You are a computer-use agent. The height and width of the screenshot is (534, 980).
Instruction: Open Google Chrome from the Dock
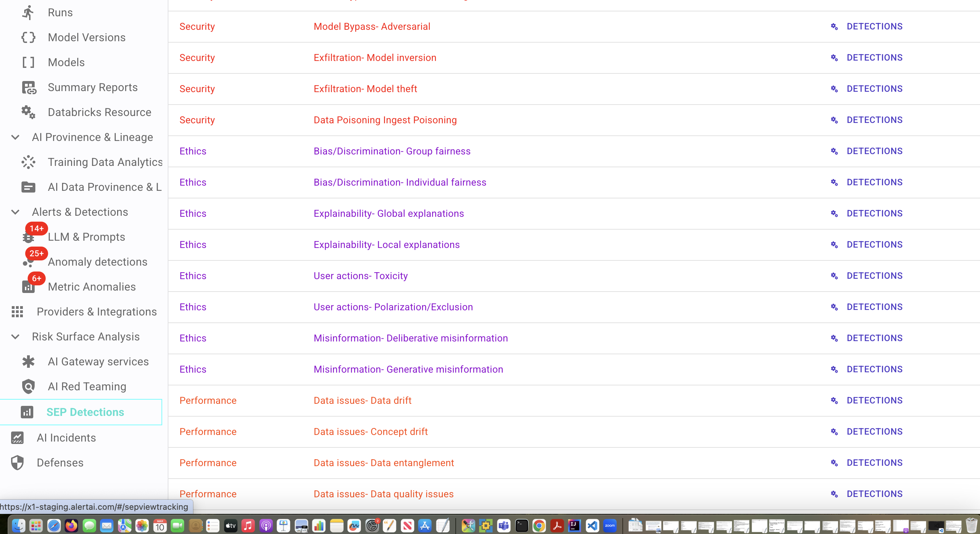539,526
